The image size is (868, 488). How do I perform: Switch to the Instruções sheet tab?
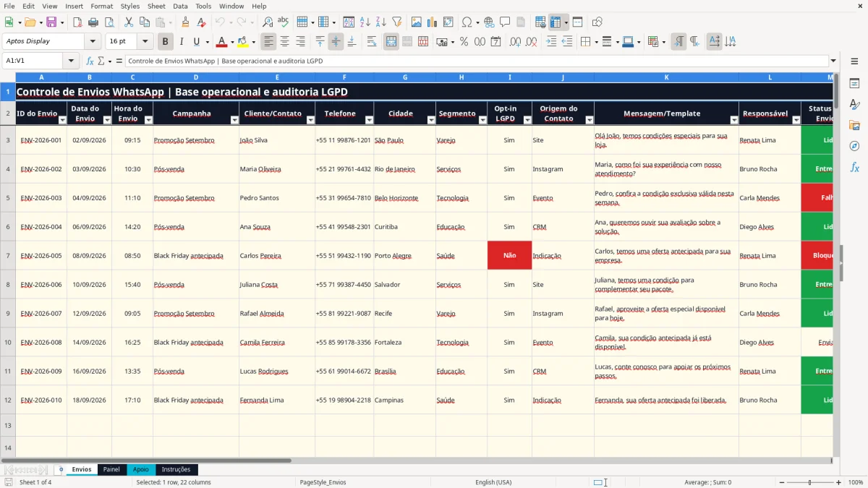(176, 469)
